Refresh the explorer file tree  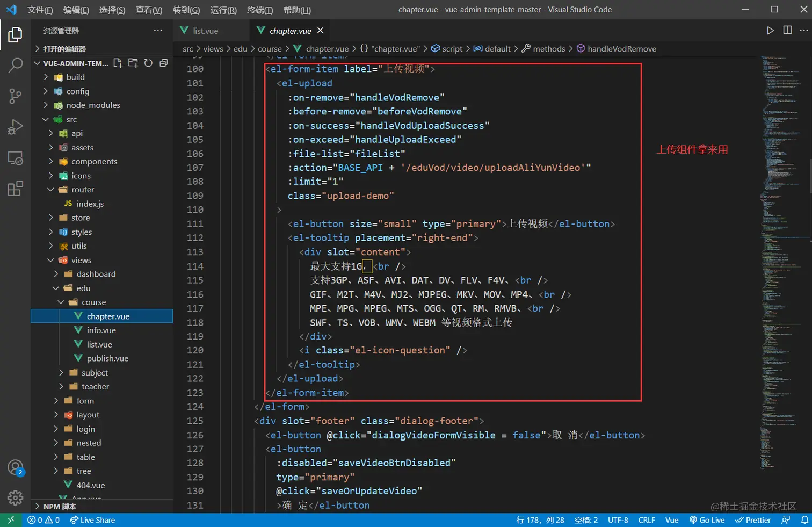pyautogui.click(x=148, y=63)
